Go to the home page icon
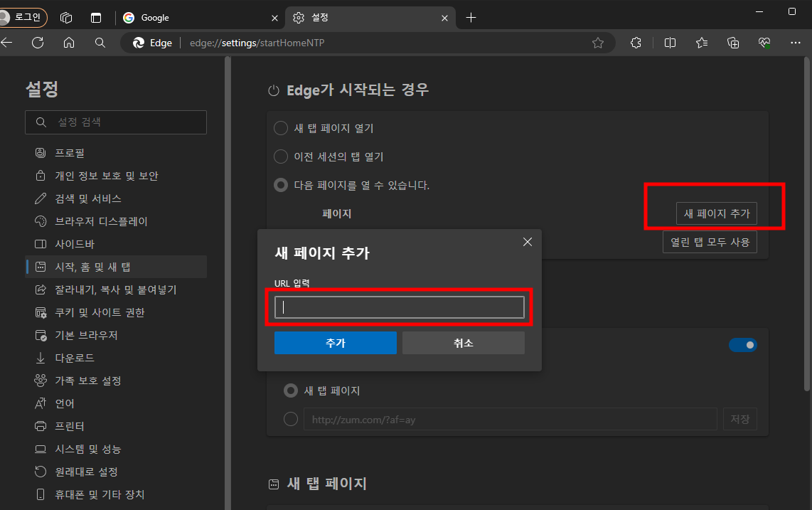Screen dimensions: 812x510 69,43
